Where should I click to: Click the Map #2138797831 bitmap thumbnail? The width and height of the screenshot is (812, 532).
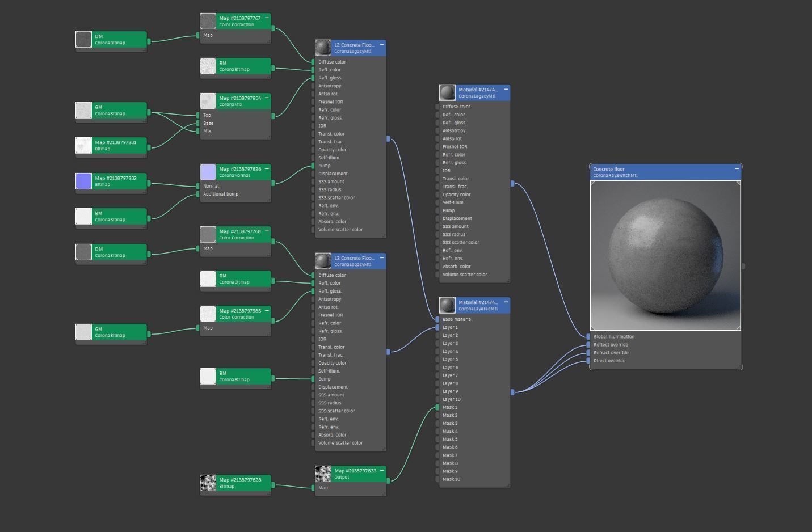[84, 145]
